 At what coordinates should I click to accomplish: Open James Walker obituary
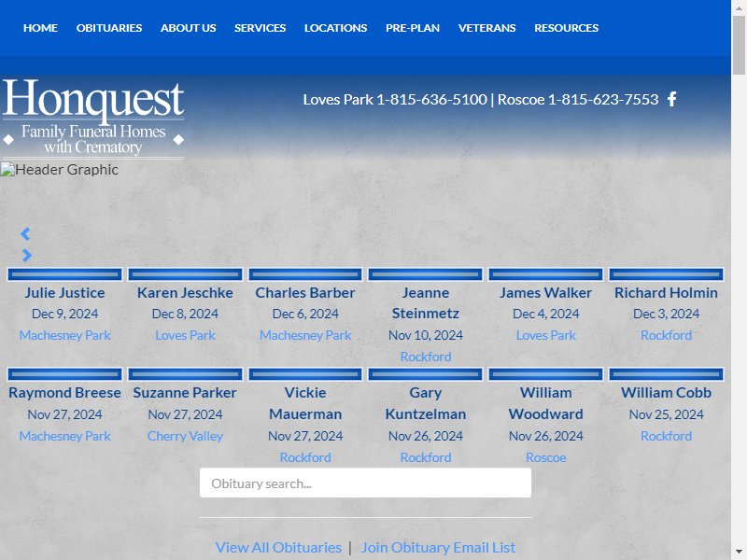[546, 293]
